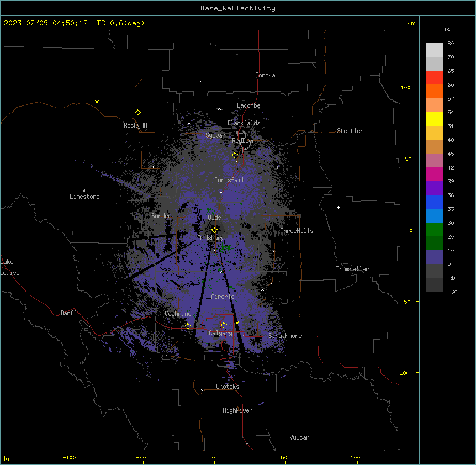Click the RedDeer city label
476x465 pixels.
coord(243,141)
